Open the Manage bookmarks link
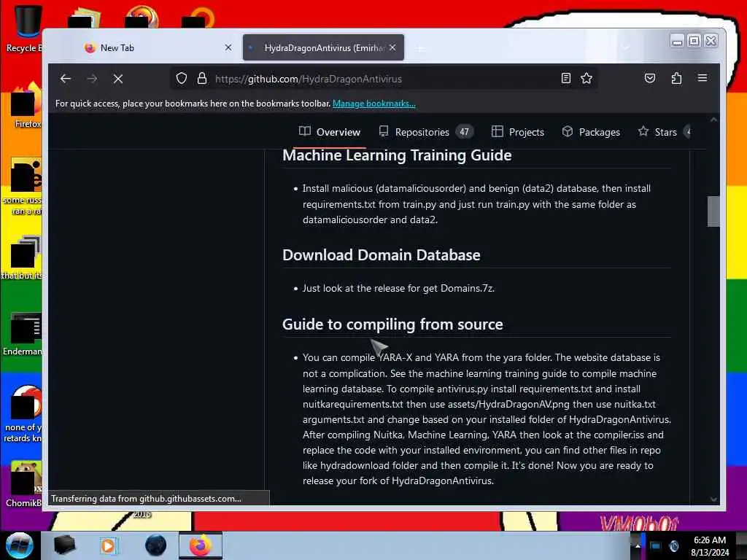 tap(374, 104)
